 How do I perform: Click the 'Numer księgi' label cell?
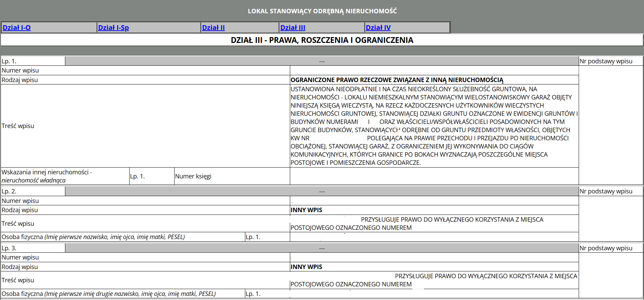pyautogui.click(x=193, y=176)
